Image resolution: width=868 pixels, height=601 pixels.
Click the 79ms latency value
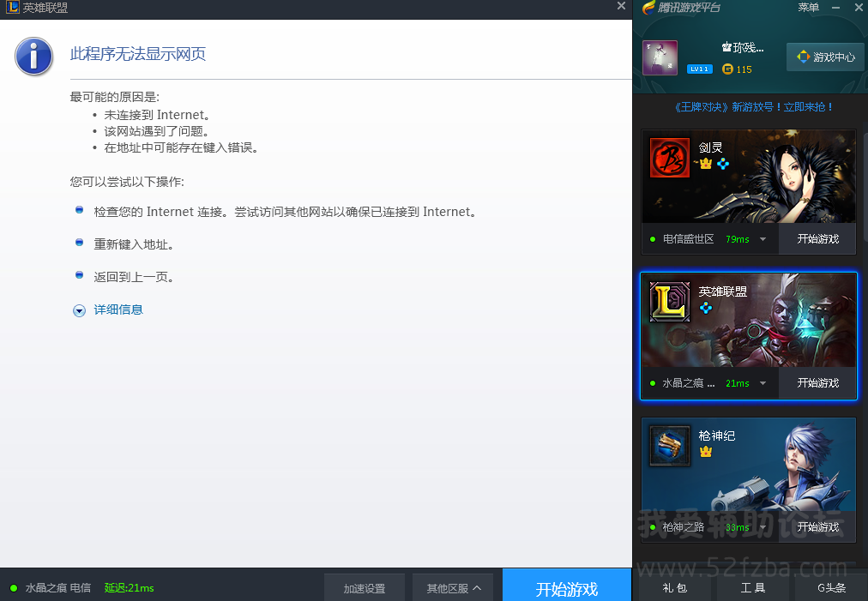(x=738, y=239)
